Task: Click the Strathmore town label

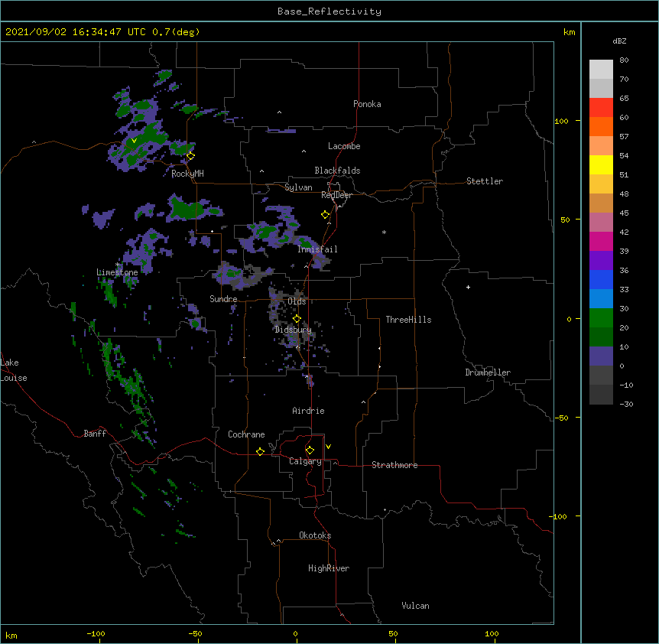Action: tap(394, 465)
